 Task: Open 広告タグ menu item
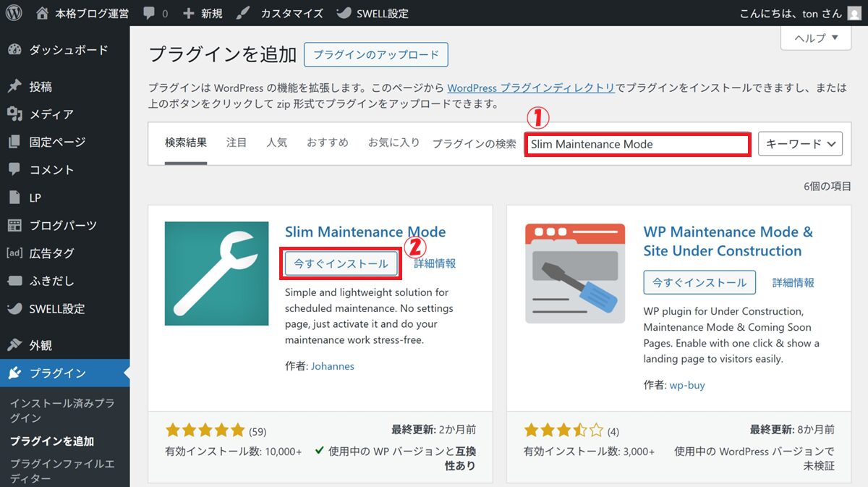coord(51,253)
